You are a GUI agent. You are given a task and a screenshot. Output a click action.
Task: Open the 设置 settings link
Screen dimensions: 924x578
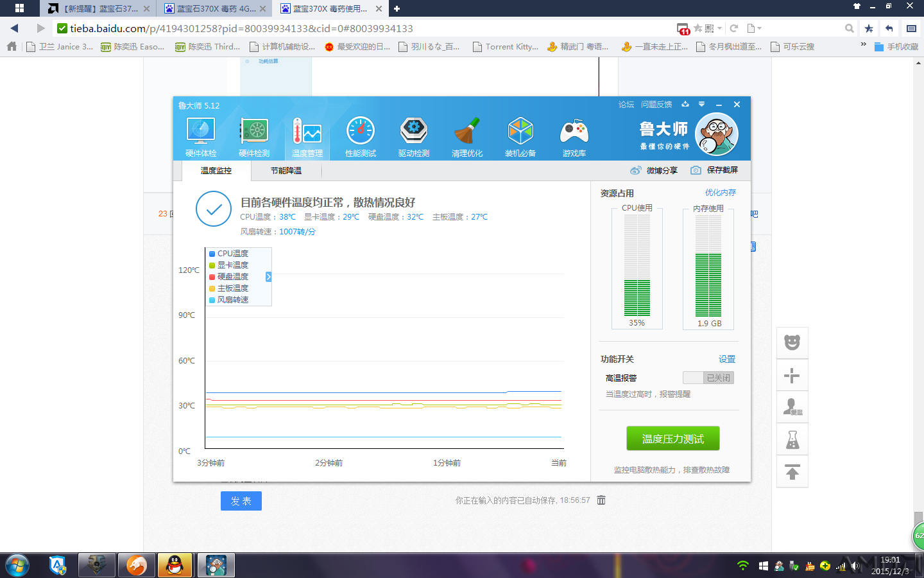click(727, 359)
